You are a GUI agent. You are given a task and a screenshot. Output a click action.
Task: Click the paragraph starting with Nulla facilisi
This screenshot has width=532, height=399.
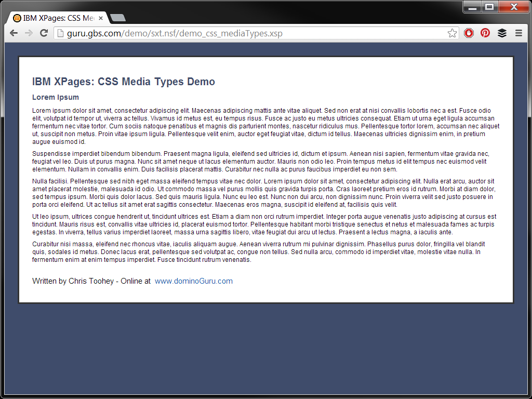pyautogui.click(x=264, y=193)
